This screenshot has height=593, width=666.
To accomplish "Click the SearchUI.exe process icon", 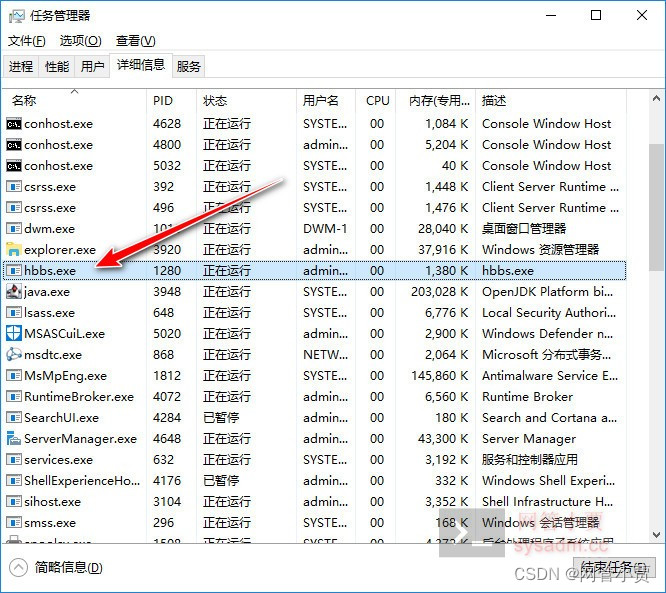I will (14, 418).
